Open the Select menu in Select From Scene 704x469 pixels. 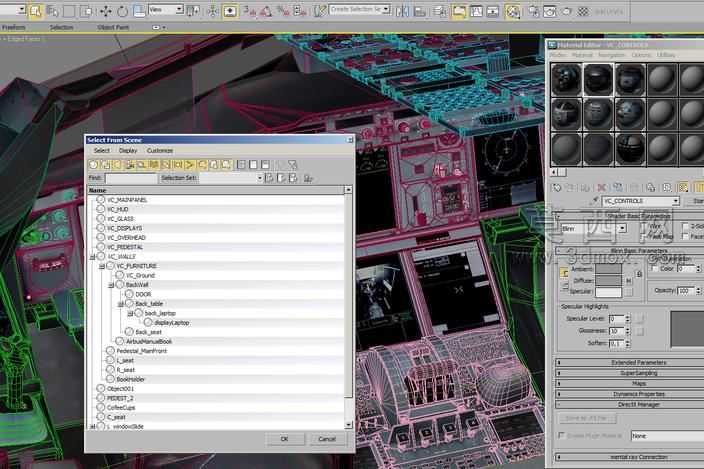point(101,150)
